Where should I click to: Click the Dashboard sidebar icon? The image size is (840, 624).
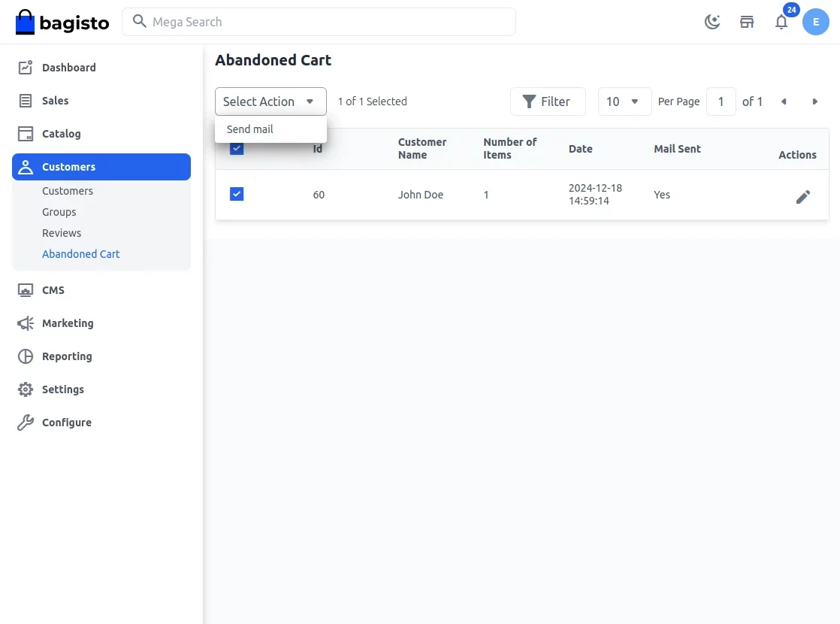(x=26, y=68)
